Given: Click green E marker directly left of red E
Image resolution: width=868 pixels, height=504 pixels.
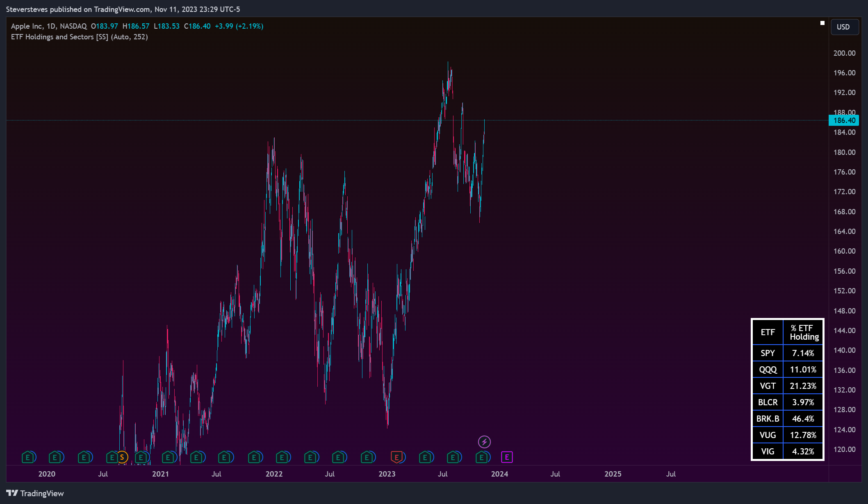Looking at the screenshot, I should (x=367, y=457).
